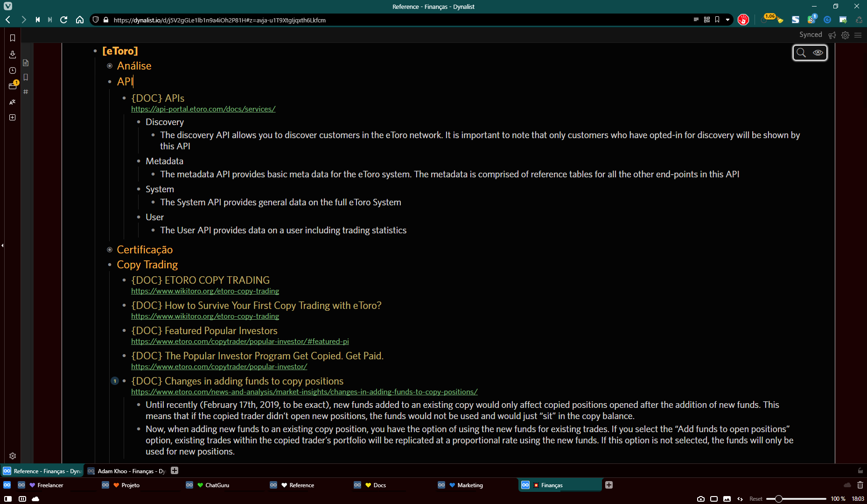Screen dimensions: 867x504
Task: Rewind to the start of tab history
Action: pos(37,20)
